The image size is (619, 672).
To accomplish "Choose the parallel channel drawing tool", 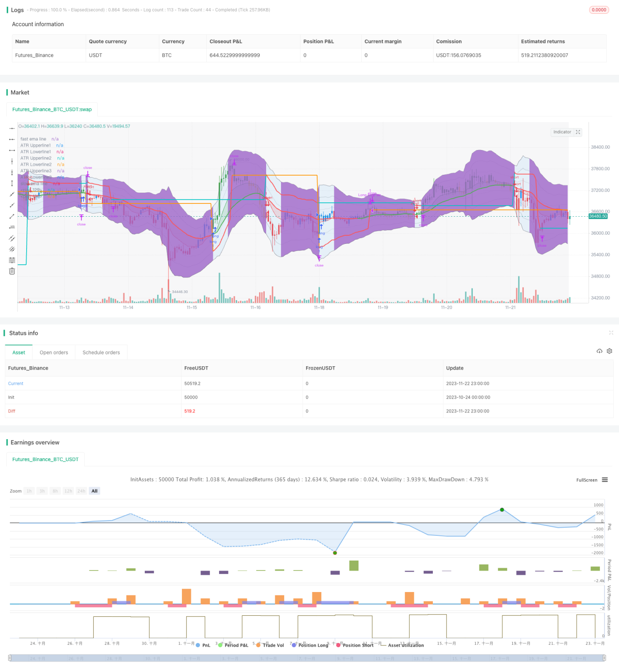I will coord(12,238).
